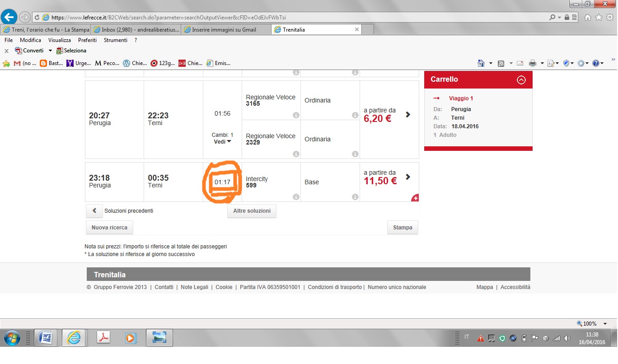The height and width of the screenshot is (364, 618).
Task: Open the RSS feeds icon
Action: pos(501,63)
